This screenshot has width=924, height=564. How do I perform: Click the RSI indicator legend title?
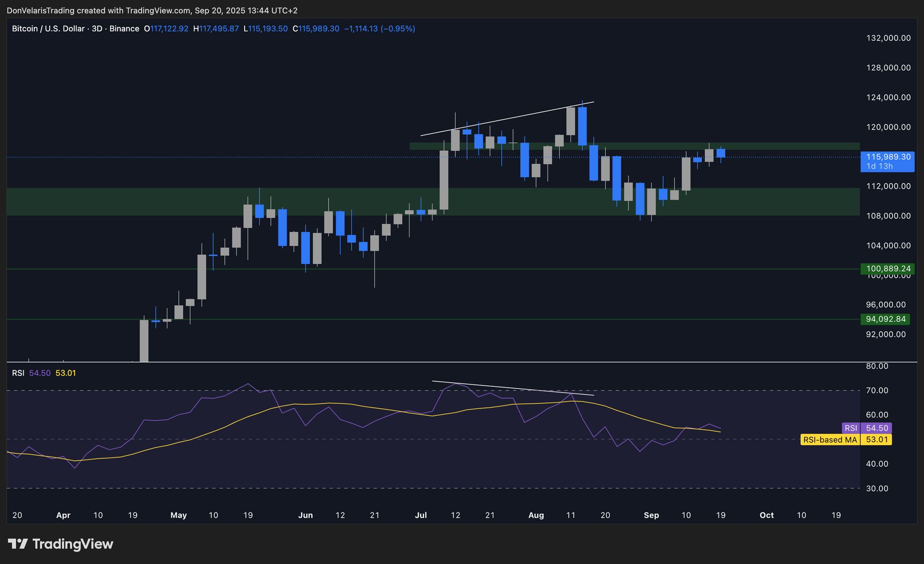click(18, 373)
